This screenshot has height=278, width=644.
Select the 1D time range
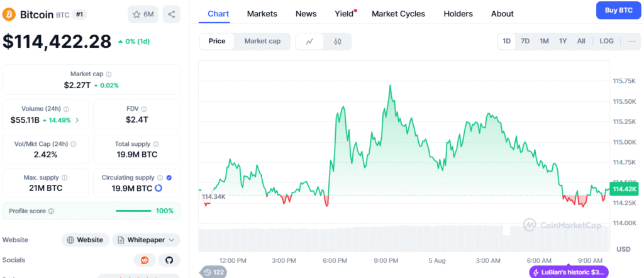click(507, 41)
